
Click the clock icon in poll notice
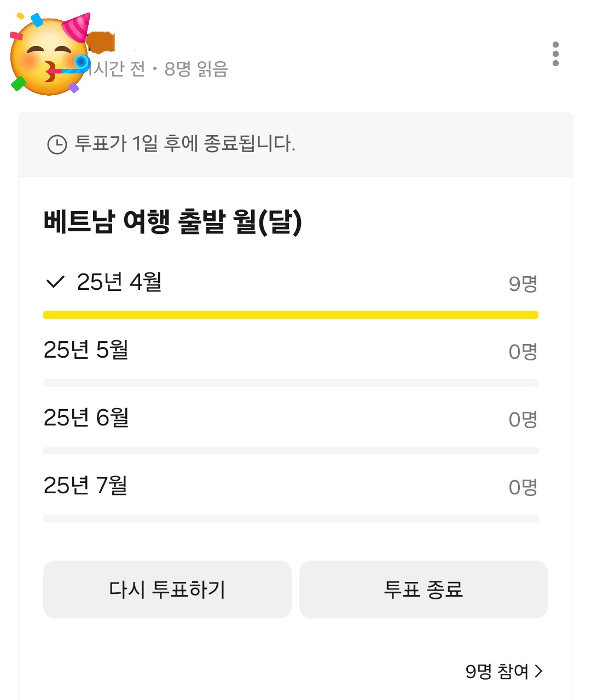57,145
